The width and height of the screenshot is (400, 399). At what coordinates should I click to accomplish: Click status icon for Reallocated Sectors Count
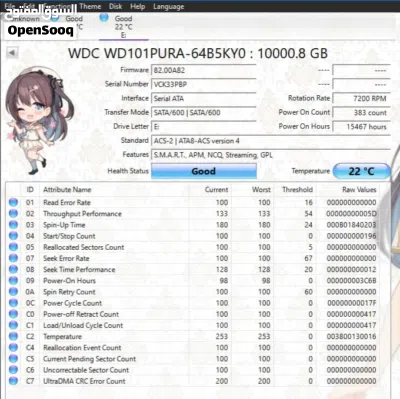pyautogui.click(x=13, y=247)
